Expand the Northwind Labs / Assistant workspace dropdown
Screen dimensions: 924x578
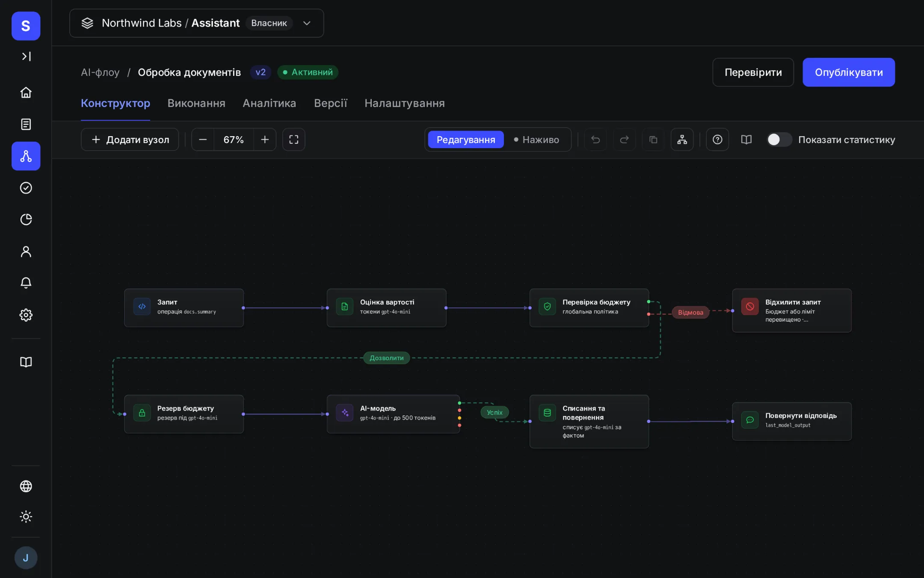[x=196, y=23]
